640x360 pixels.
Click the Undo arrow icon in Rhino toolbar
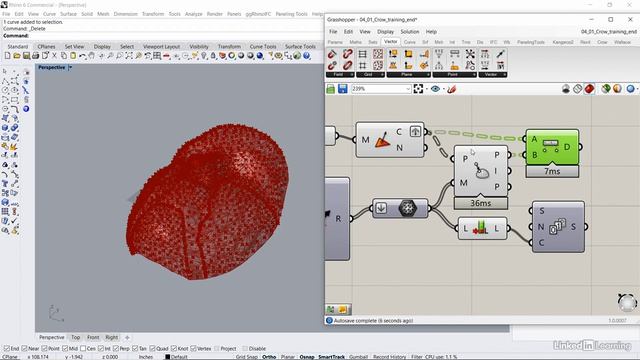click(82, 56)
